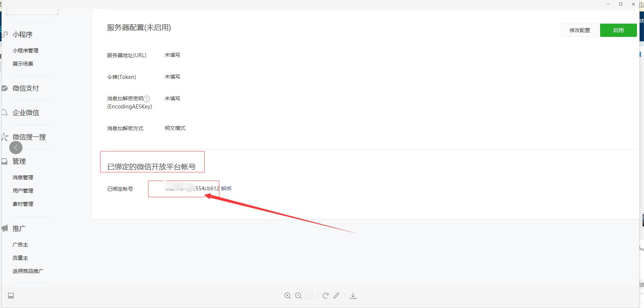Open 用户管理 menu item

pos(23,191)
